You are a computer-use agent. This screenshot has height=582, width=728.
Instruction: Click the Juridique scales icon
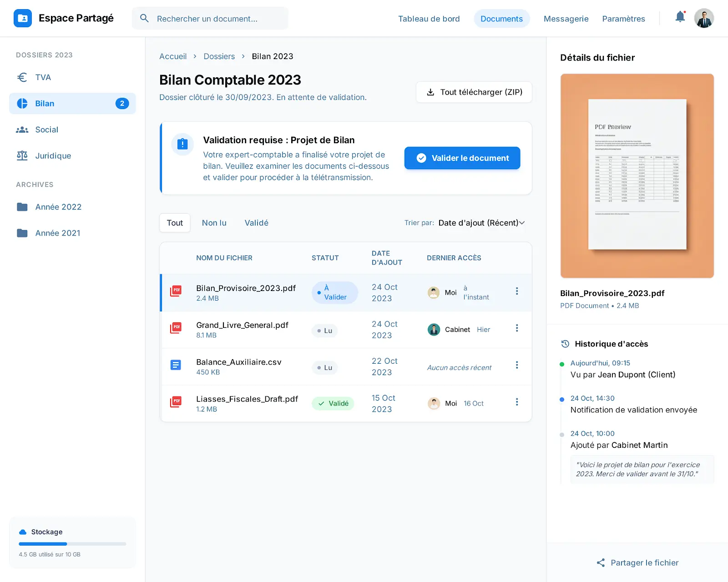click(x=22, y=156)
